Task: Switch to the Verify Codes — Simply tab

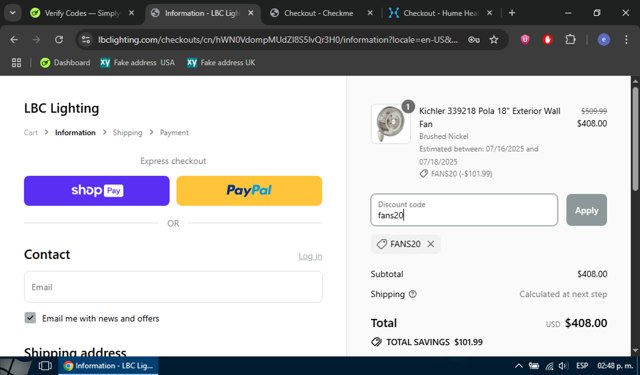Action: (x=82, y=13)
